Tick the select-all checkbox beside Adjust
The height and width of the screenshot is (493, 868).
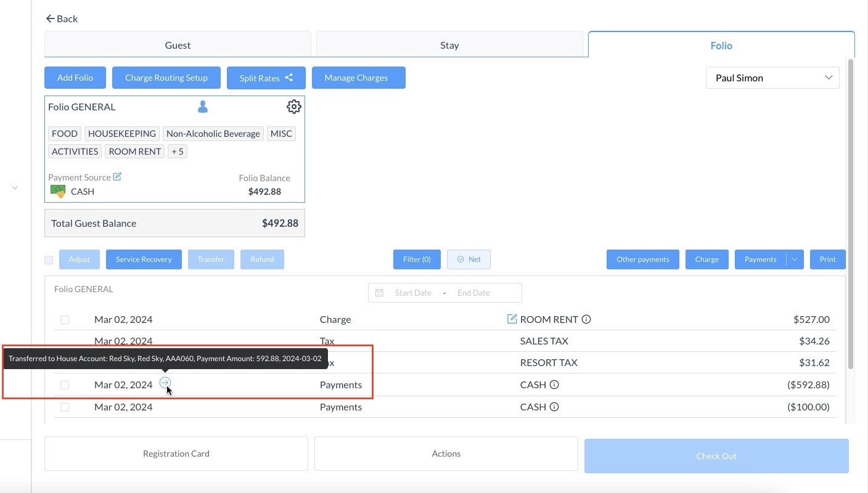pyautogui.click(x=49, y=260)
